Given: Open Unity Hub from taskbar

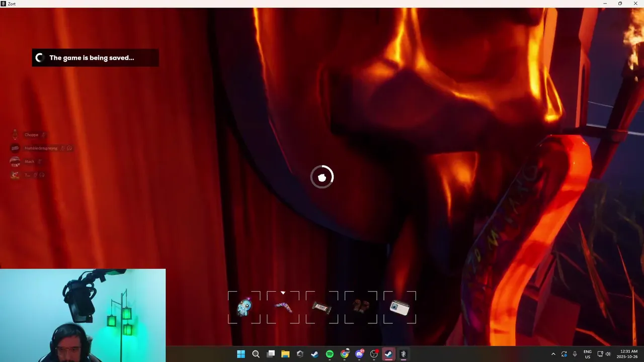Looking at the screenshot, I should pyautogui.click(x=300, y=354).
